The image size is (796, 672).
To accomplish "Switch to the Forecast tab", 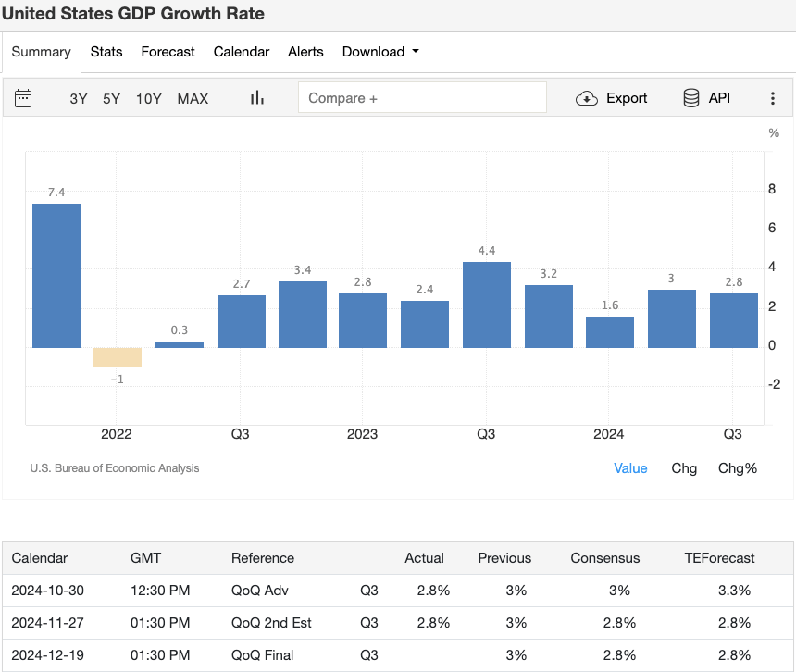I will (168, 52).
